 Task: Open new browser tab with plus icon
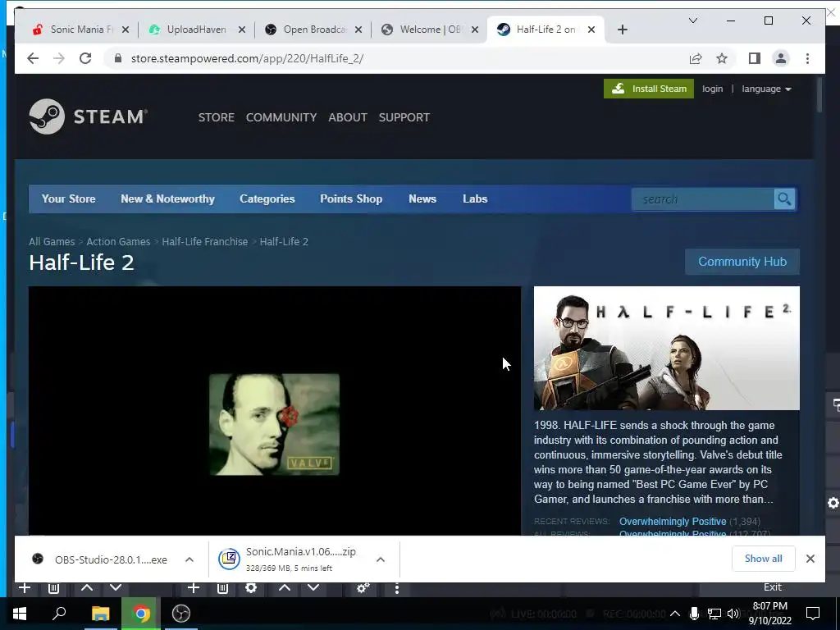[622, 30]
